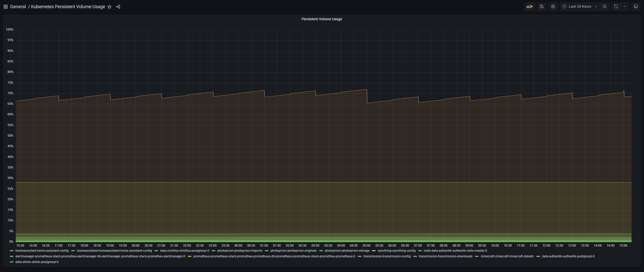
Task: Click the Add panel icon
Action: [529, 7]
